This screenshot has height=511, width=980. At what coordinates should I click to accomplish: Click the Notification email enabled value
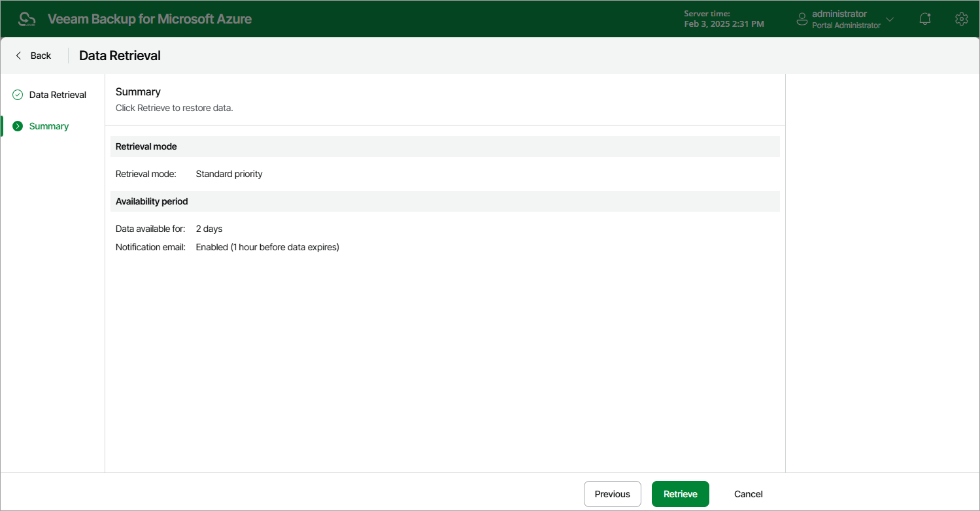click(267, 247)
